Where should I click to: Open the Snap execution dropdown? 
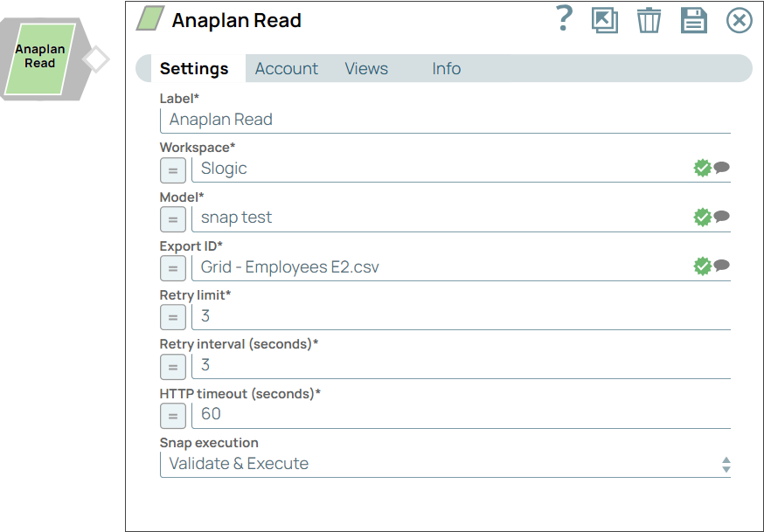(726, 463)
